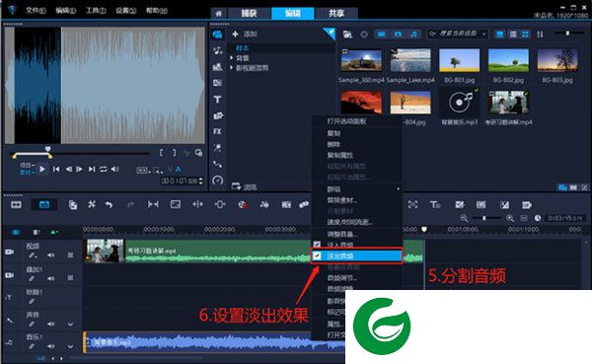Image resolution: width=592 pixels, height=364 pixels.
Task: Toggle repeat playback in preview
Action: coord(103,169)
